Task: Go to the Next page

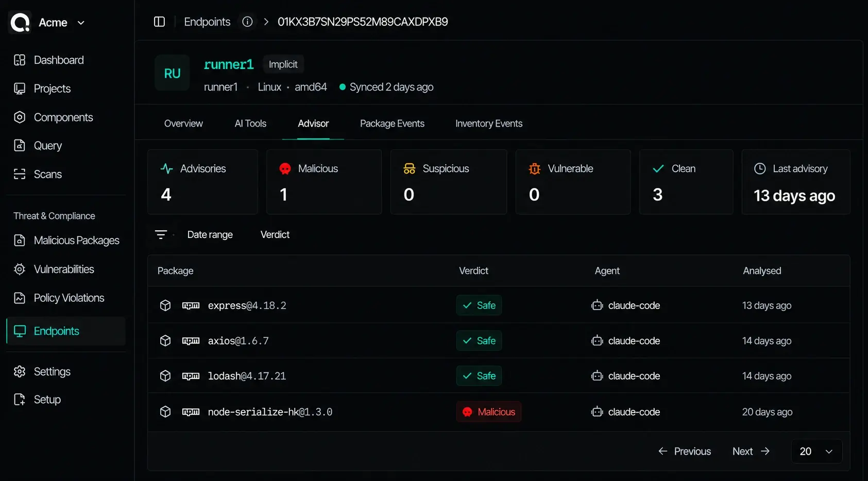Action: pos(751,452)
